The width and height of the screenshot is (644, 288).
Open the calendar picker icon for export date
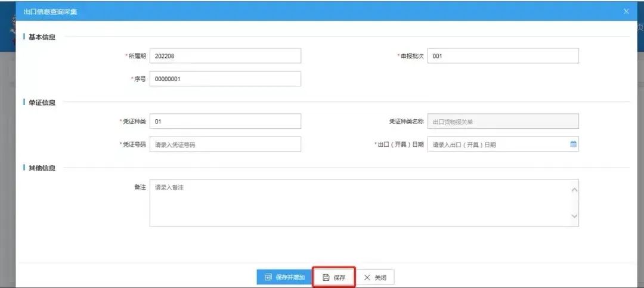[x=574, y=144]
